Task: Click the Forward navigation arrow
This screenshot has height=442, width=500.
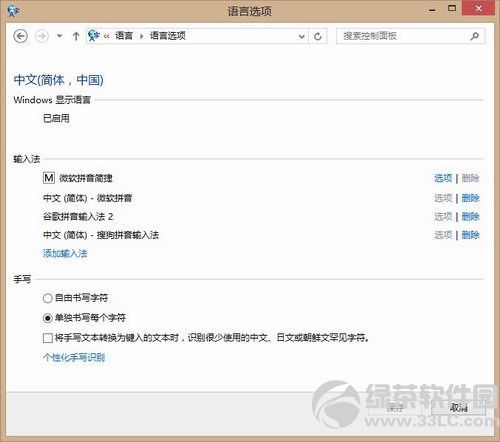Action: pyautogui.click(x=42, y=36)
